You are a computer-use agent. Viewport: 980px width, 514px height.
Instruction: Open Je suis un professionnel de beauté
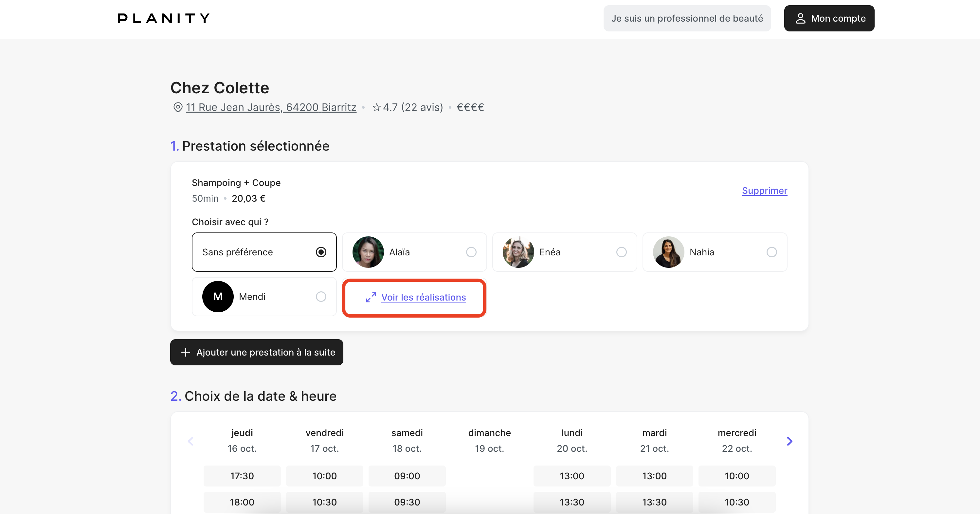(687, 18)
